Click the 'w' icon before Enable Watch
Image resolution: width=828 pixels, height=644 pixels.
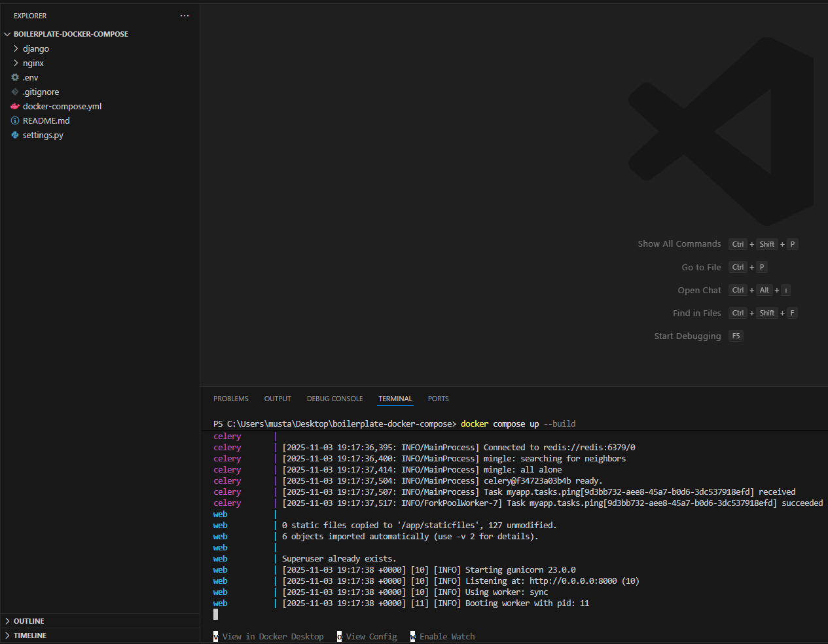413,636
